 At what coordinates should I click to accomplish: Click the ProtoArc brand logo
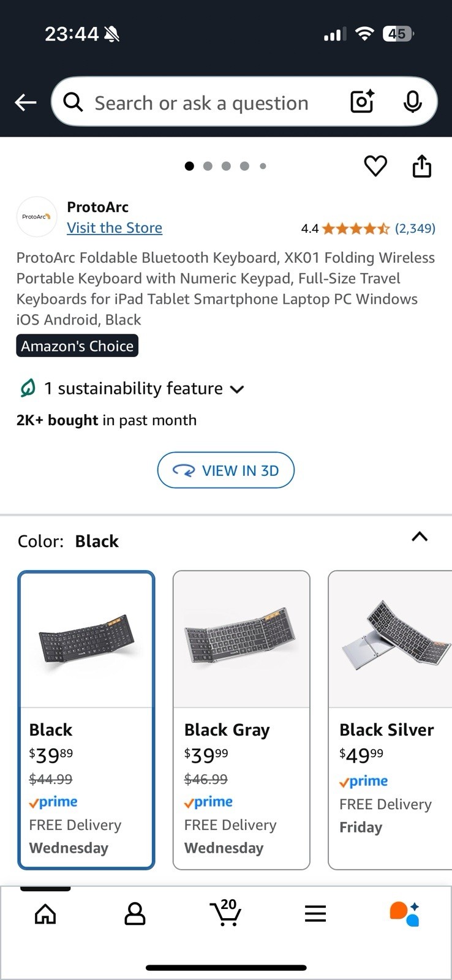pos(37,217)
